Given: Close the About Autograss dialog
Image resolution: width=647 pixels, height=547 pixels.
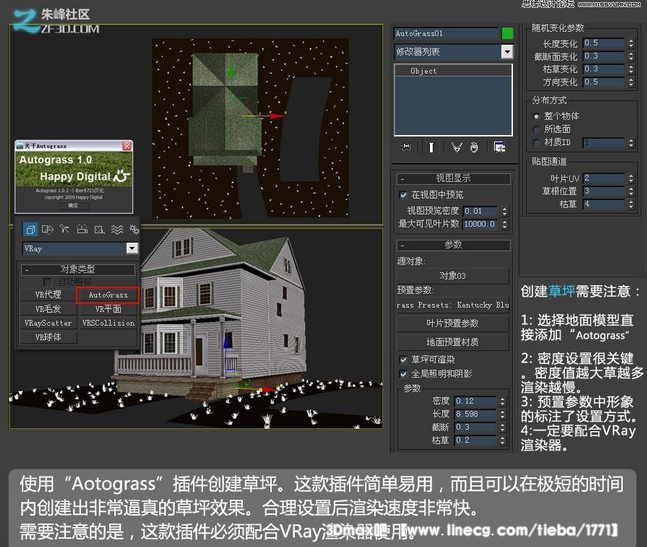Looking at the screenshot, I should [x=127, y=146].
